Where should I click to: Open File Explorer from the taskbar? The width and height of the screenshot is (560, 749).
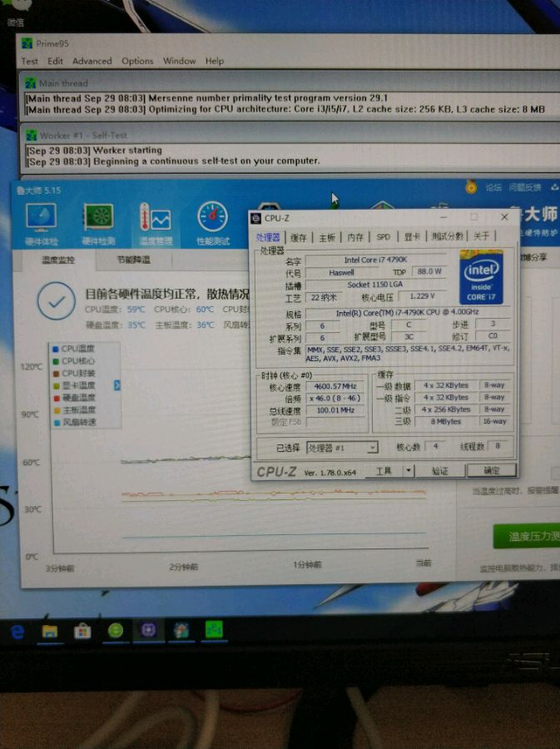point(50,632)
